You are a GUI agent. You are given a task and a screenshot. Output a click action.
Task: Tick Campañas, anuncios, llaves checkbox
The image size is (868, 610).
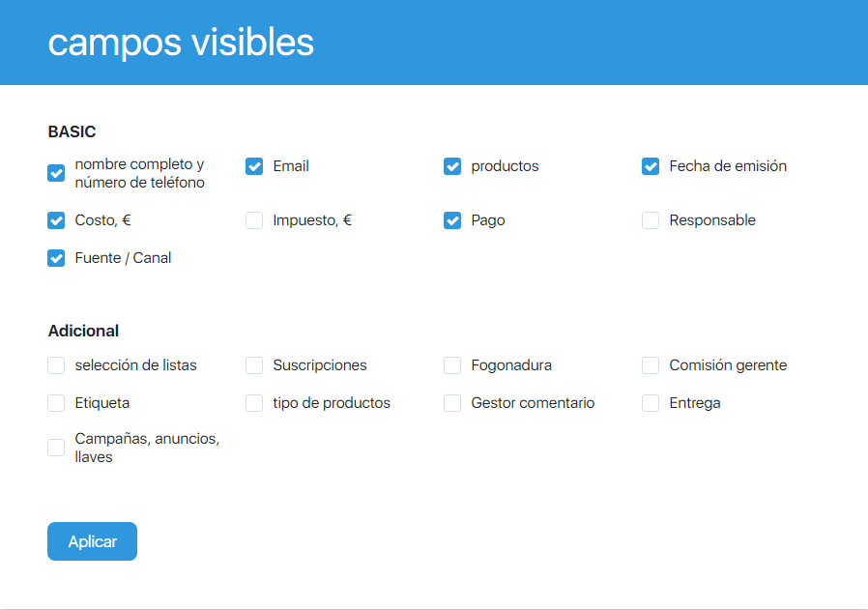tap(56, 448)
